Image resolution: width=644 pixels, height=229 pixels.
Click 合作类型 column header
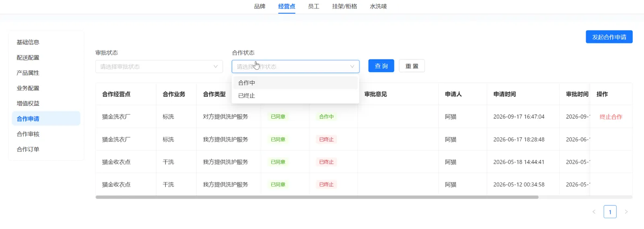coord(214,94)
